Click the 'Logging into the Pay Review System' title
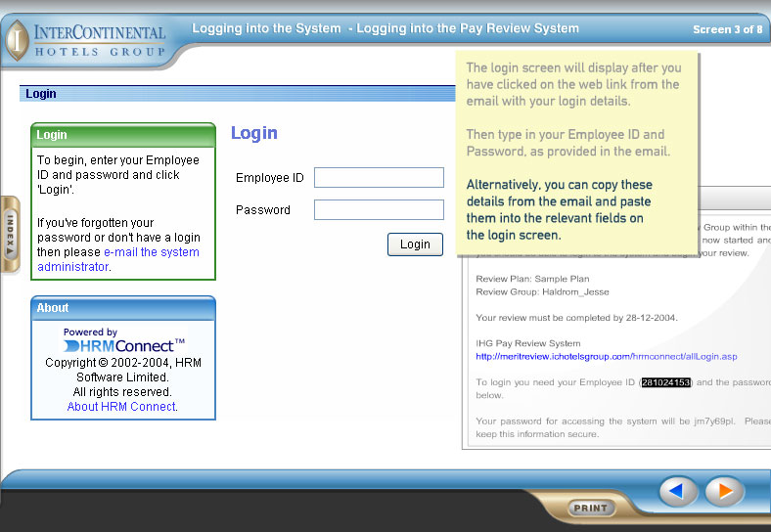The width and height of the screenshot is (771, 532). pos(468,28)
